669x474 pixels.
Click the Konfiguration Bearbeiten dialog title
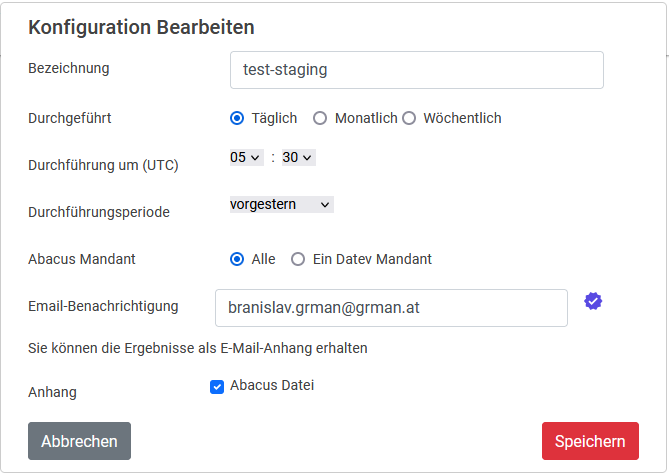pos(141,27)
